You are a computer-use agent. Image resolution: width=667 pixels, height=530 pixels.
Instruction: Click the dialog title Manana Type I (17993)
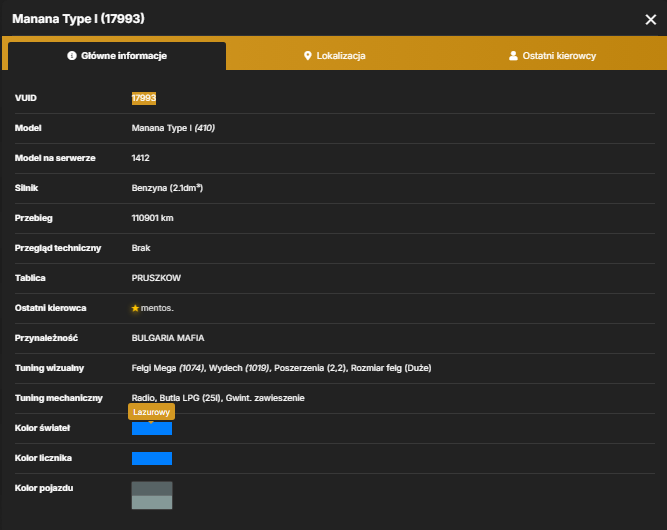[x=78, y=19]
